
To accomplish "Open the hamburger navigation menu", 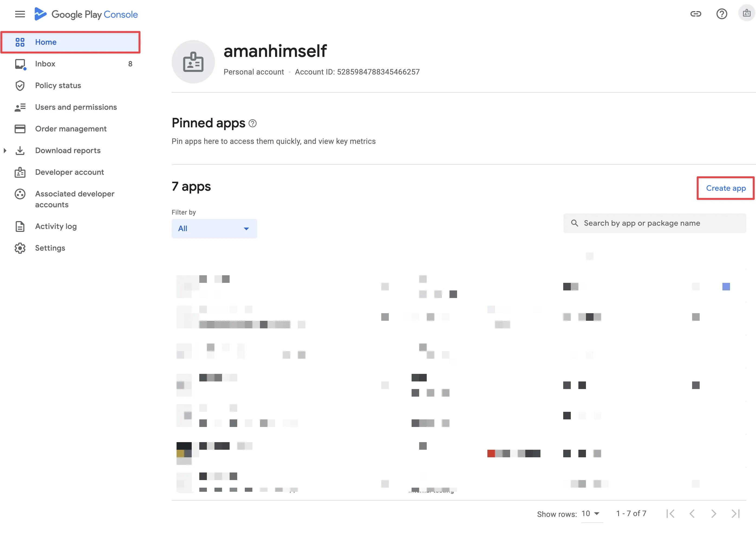I will 20,14.
